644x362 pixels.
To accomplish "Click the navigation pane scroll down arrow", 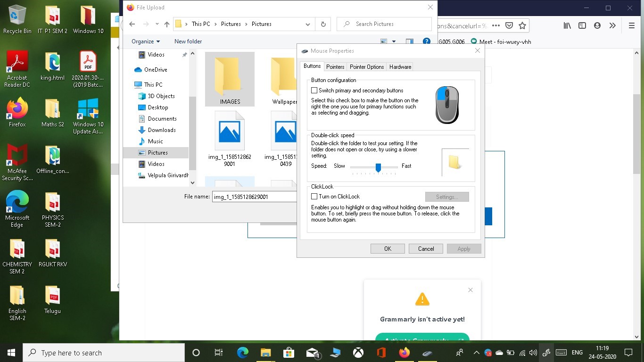I will pyautogui.click(x=192, y=182).
